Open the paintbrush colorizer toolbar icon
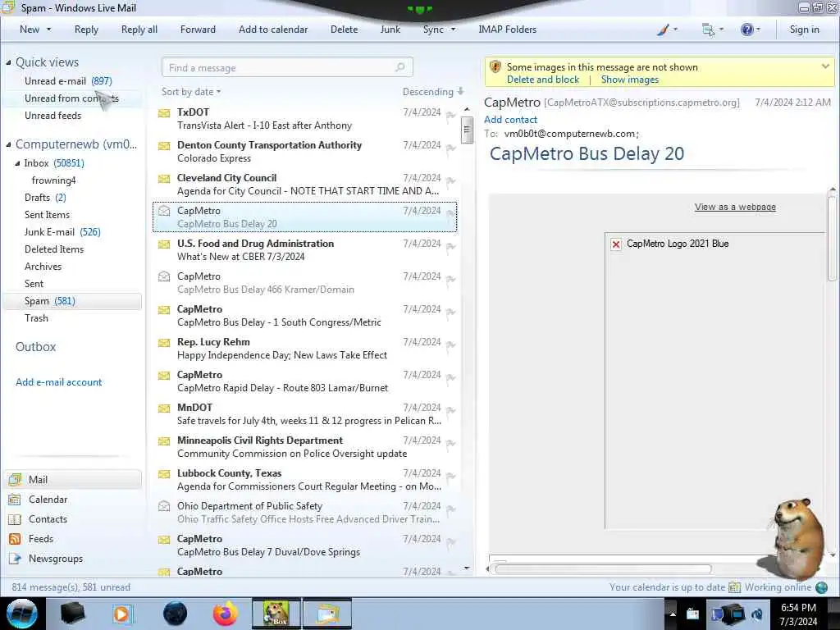 click(663, 30)
